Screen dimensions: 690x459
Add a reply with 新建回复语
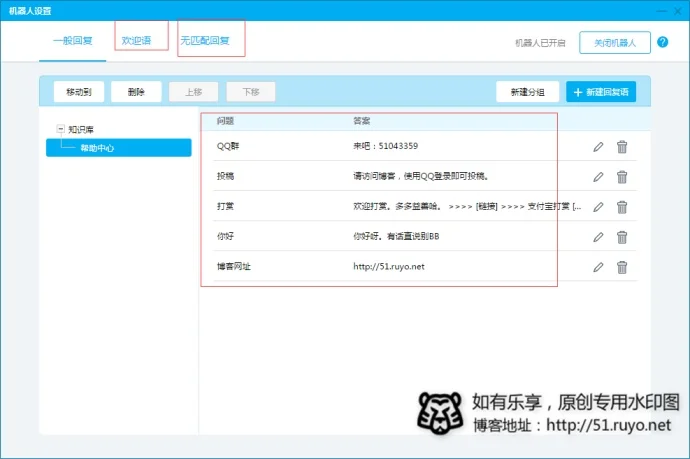(601, 92)
